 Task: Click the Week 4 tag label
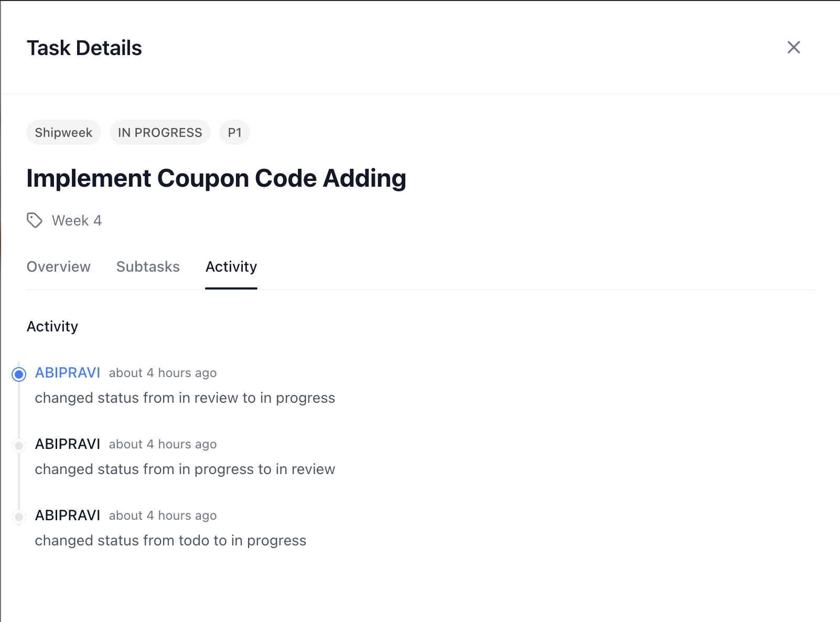77,220
